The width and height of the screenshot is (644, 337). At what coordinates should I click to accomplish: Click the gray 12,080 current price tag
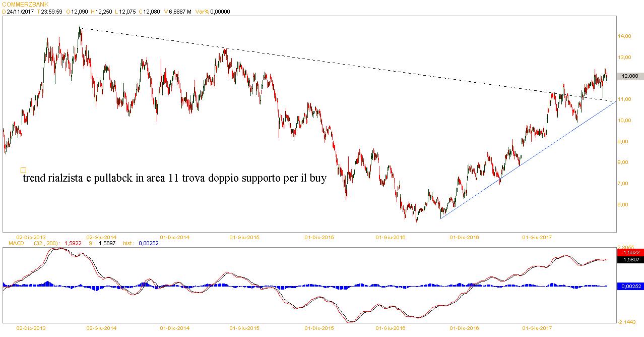[x=630, y=76]
